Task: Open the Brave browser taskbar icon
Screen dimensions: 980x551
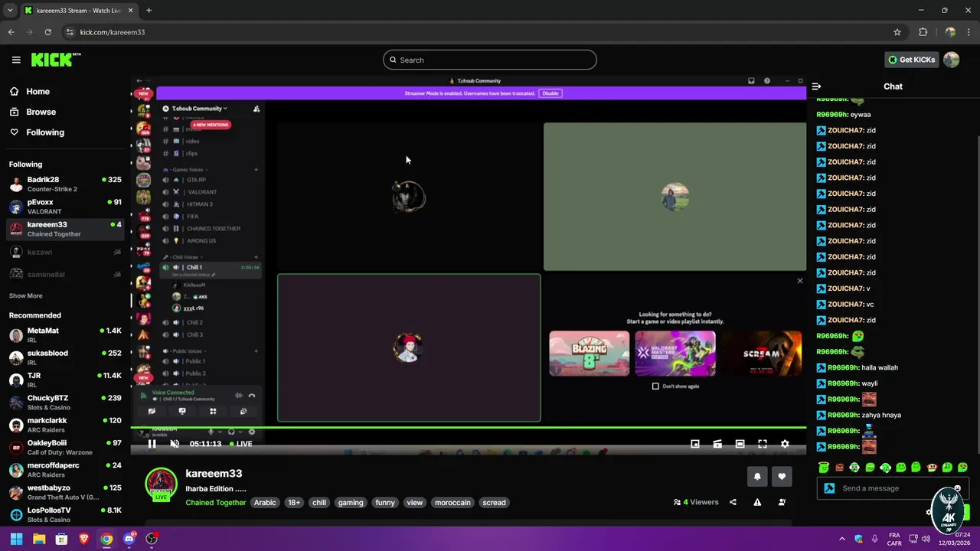Action: click(x=84, y=539)
